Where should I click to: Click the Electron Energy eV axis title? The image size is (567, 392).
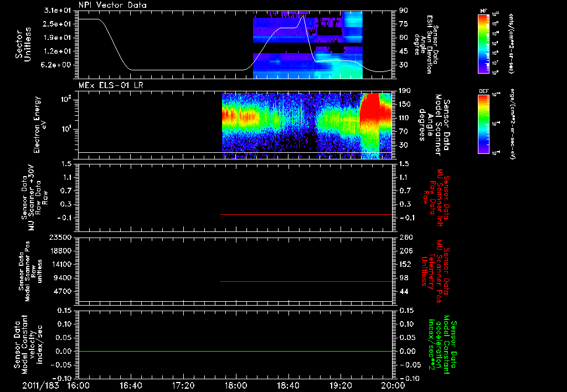[x=40, y=125]
